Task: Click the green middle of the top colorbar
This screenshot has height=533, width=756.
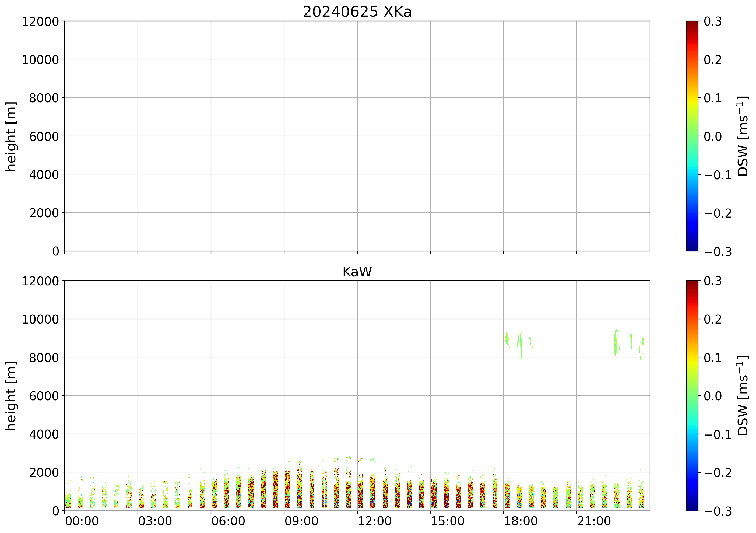Action: tap(692, 136)
